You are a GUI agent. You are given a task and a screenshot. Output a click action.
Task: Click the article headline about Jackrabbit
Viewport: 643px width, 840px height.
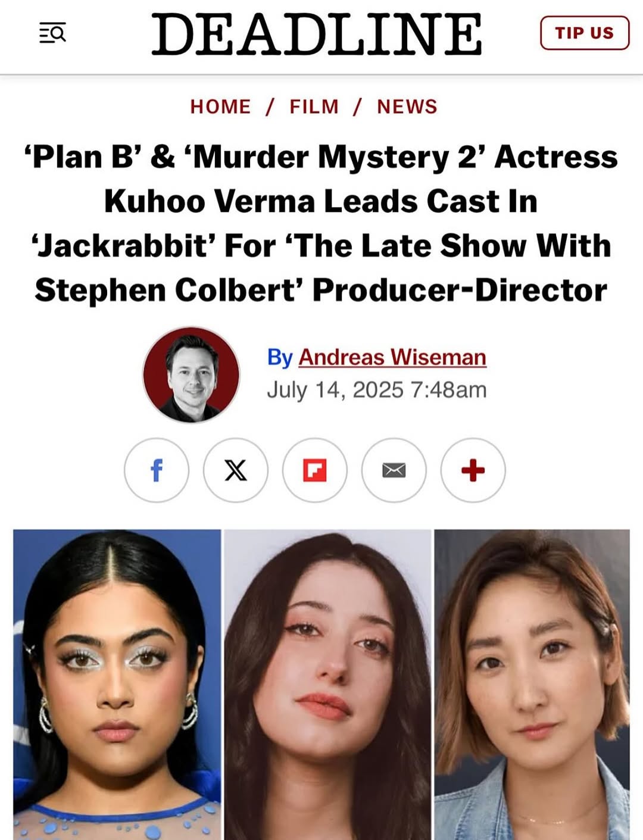(x=321, y=223)
